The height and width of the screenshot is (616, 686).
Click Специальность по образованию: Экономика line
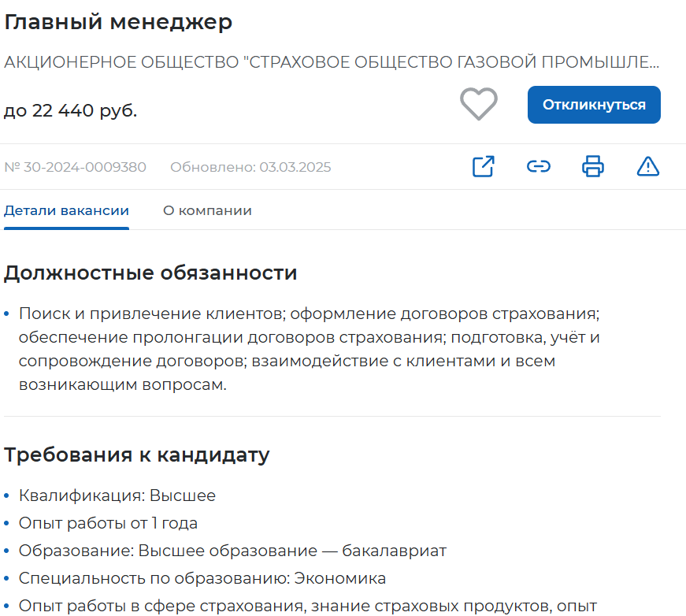pos(202,578)
